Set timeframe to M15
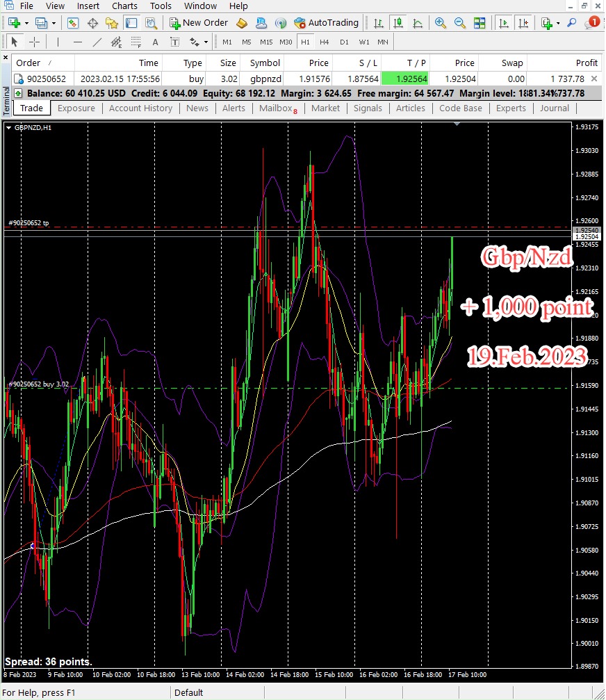Screen dimensions: 606x700 (x=266, y=42)
